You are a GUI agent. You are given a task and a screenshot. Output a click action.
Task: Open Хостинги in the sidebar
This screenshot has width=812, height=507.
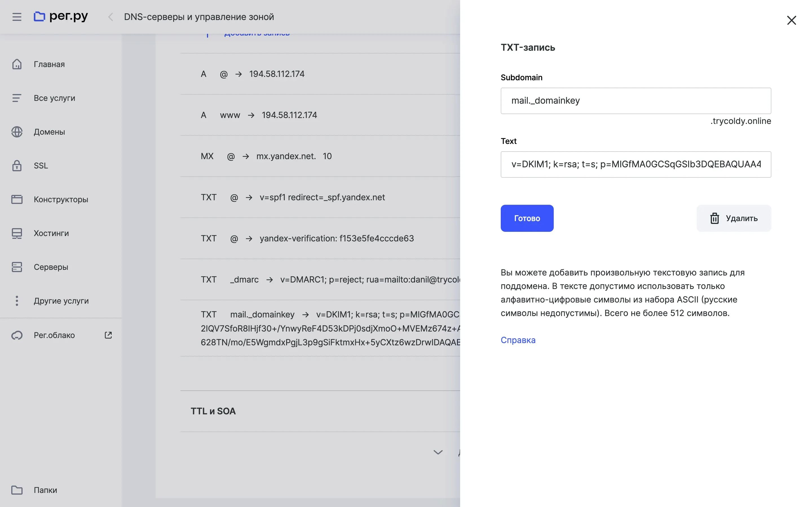point(51,233)
